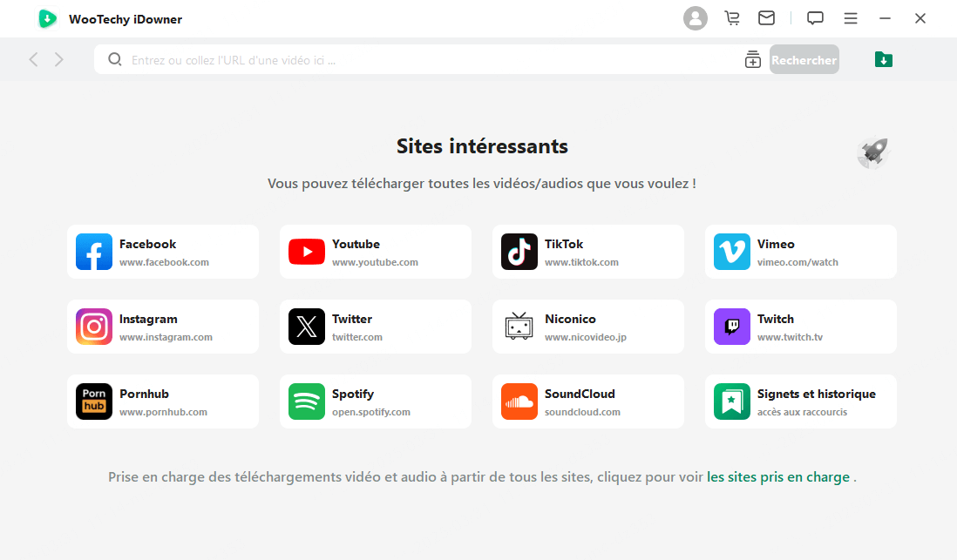Click the batch add URLs icon
This screenshot has height=560, width=957.
(752, 59)
